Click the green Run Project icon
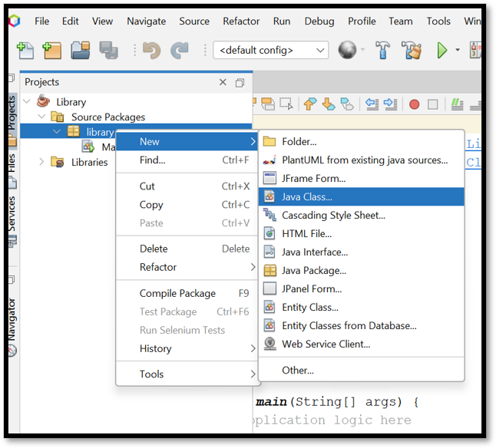 pos(442,50)
